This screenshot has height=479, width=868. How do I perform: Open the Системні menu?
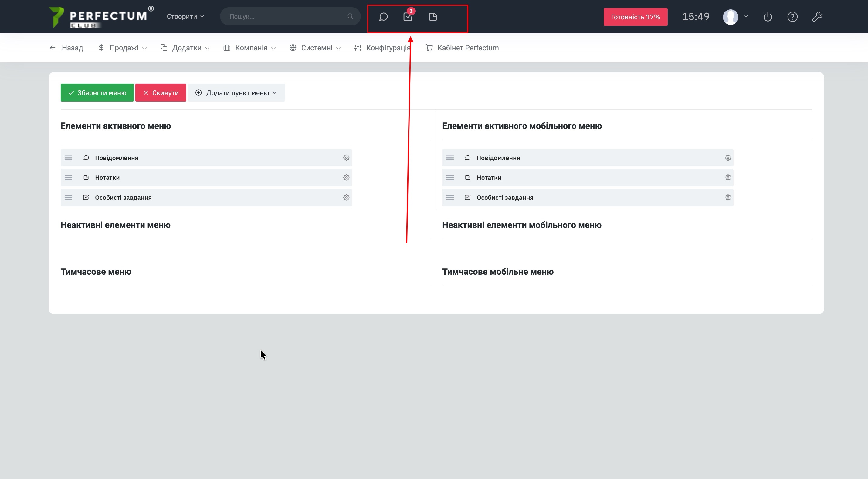tap(315, 48)
